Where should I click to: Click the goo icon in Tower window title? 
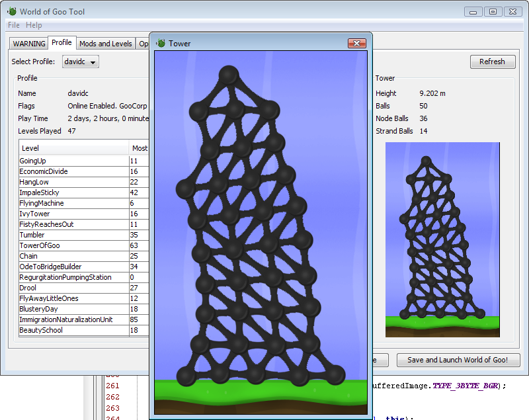[x=161, y=43]
